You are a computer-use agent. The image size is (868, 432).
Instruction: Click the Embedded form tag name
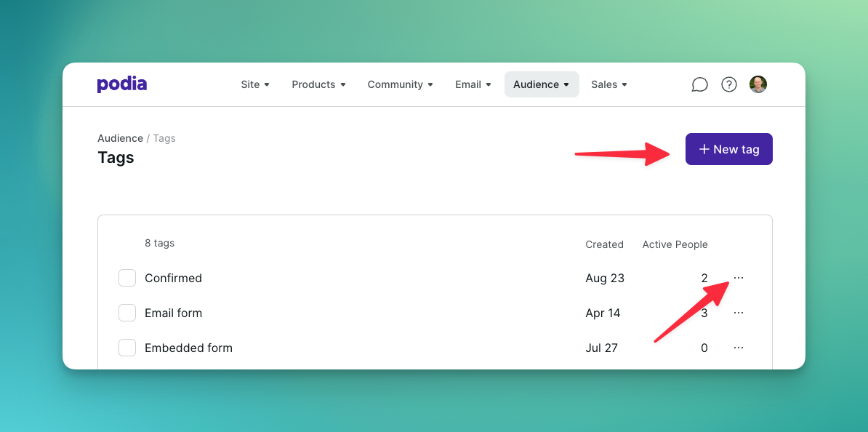pos(188,348)
